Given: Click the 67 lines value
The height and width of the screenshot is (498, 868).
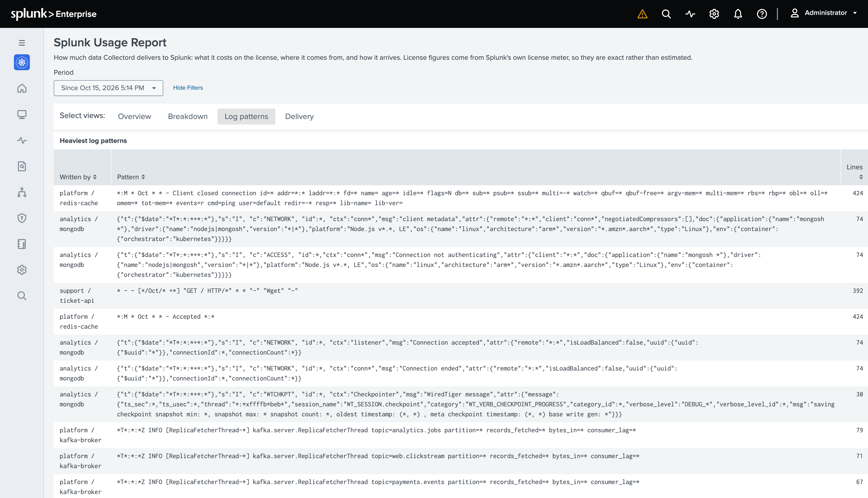Looking at the screenshot, I should point(860,482).
